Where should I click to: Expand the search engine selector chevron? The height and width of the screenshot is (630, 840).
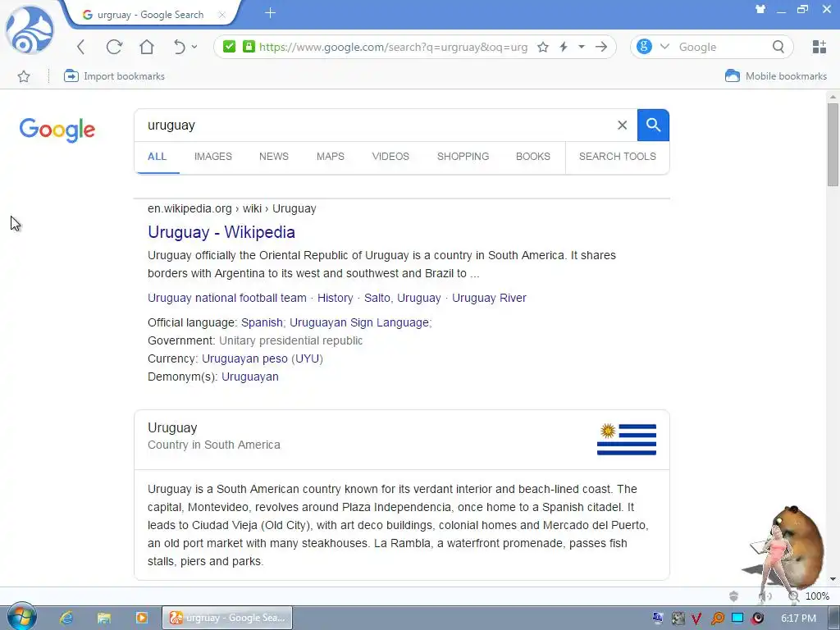tap(664, 47)
